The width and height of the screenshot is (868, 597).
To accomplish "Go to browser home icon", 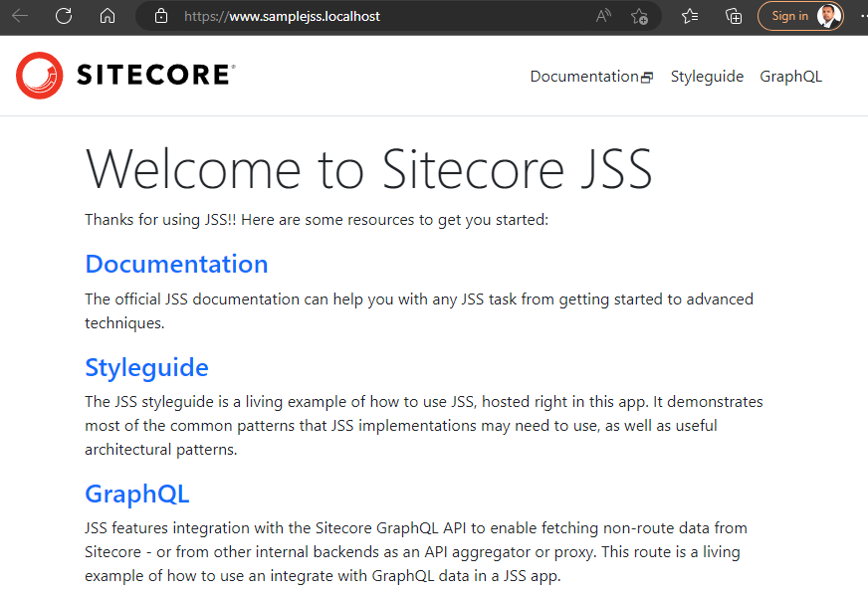I will click(108, 16).
